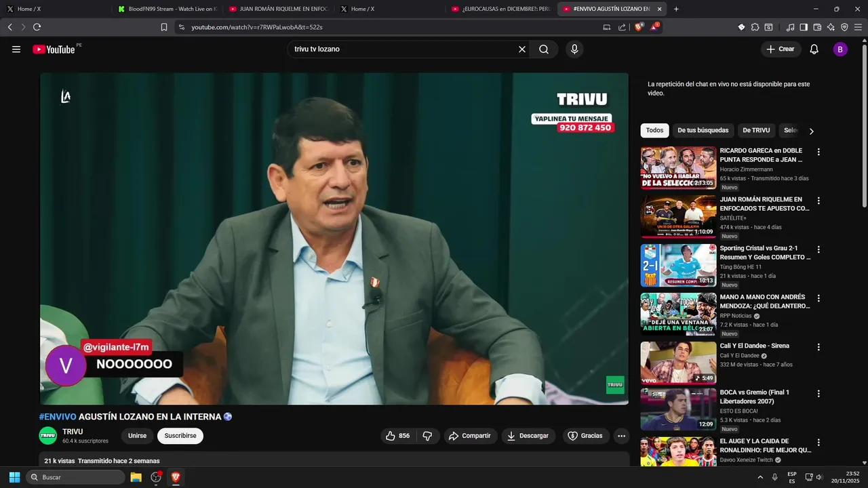The height and width of the screenshot is (488, 868).
Task: Open the browser main menu
Action: 859,27
